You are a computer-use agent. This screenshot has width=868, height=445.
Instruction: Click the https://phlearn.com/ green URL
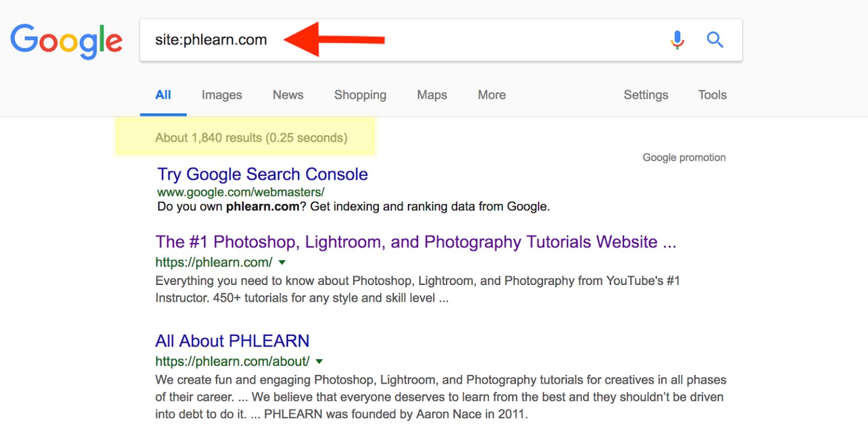(x=213, y=262)
